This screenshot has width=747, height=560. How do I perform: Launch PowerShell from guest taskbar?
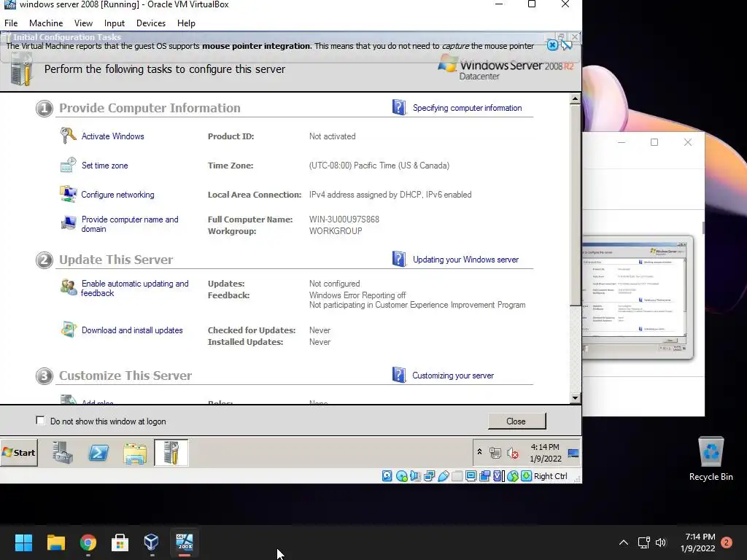pyautogui.click(x=98, y=452)
